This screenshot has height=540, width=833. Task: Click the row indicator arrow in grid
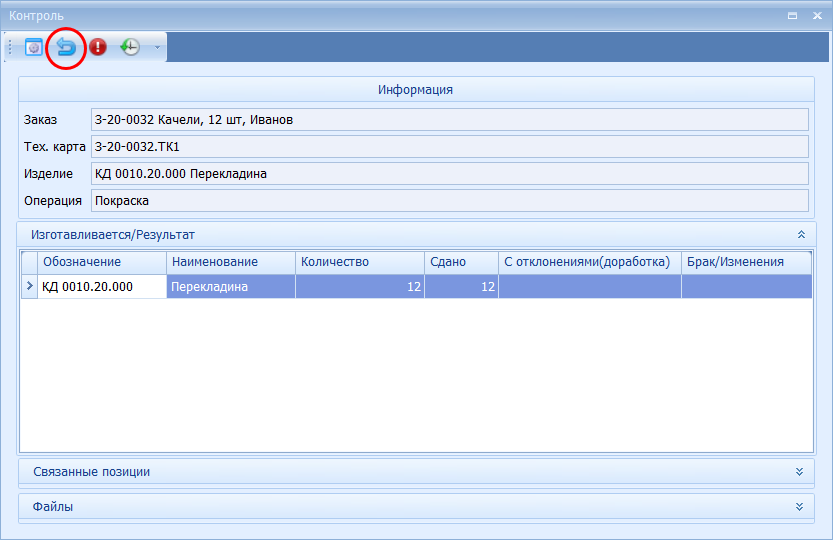28,287
